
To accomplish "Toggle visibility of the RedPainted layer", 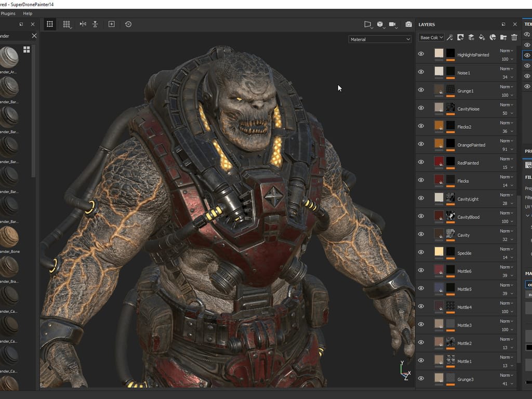I will pyautogui.click(x=421, y=162).
